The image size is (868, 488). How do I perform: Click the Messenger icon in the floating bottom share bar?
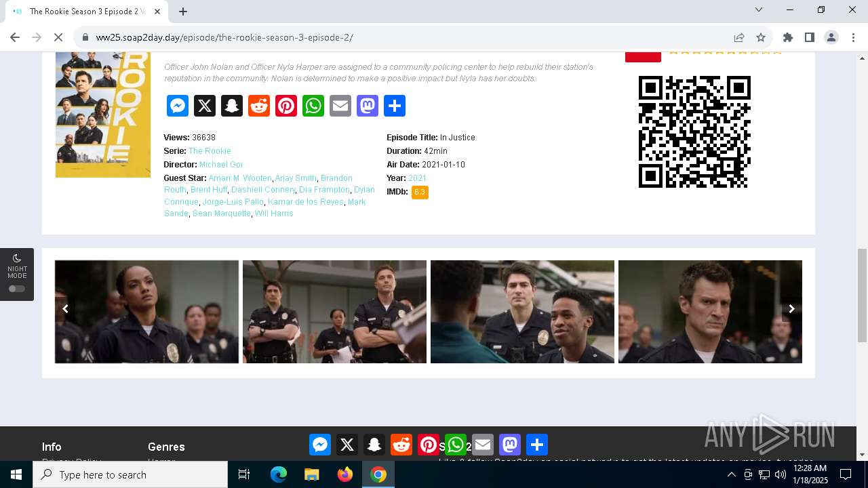point(320,445)
